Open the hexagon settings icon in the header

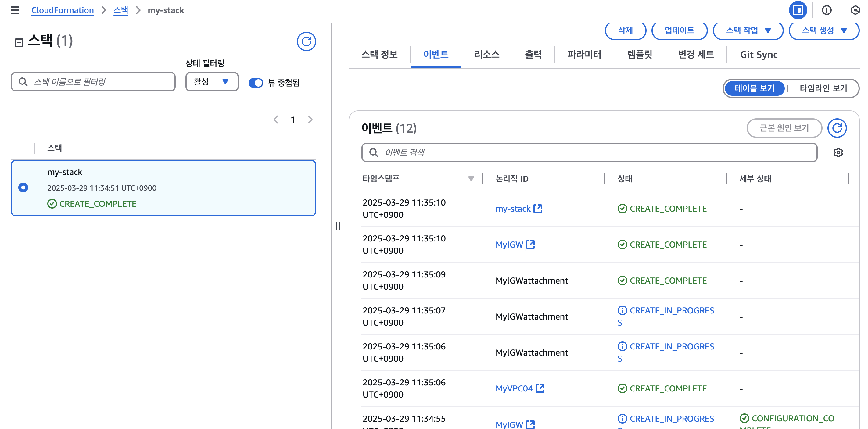click(855, 10)
